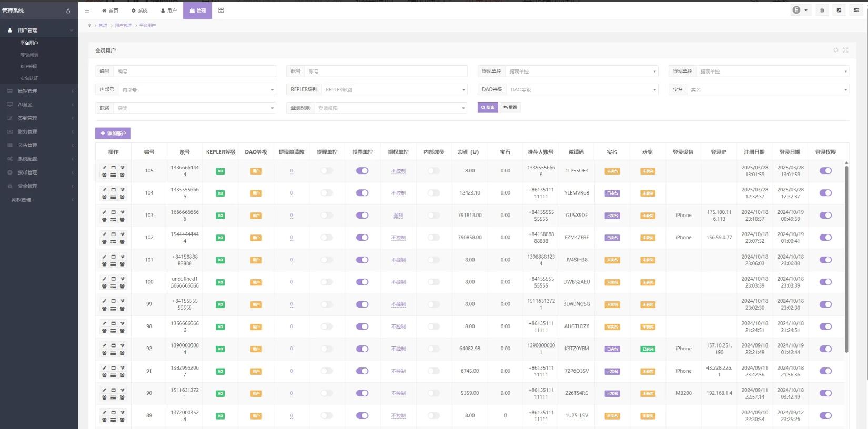The image size is (868, 429).
Task: Click the pencil edit icon for user 105
Action: [x=104, y=168]
